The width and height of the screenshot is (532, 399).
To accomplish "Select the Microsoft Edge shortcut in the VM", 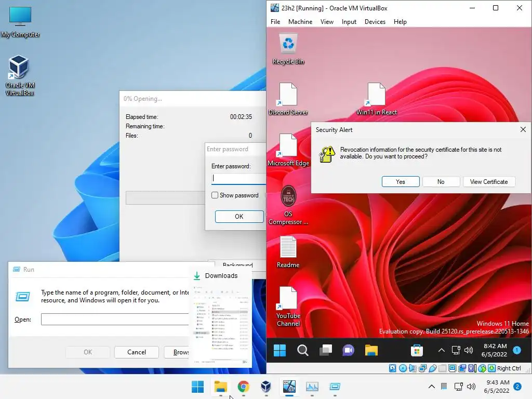I will point(288,150).
